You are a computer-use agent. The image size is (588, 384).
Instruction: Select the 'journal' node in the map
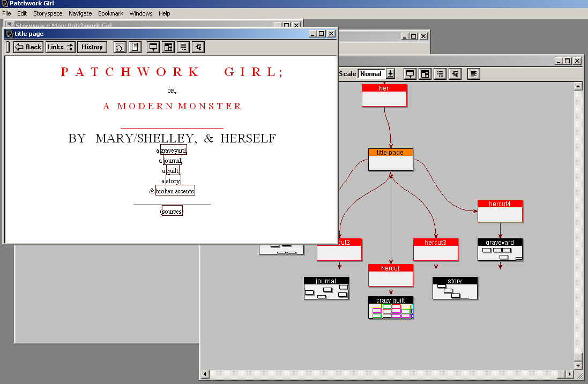[x=326, y=288]
